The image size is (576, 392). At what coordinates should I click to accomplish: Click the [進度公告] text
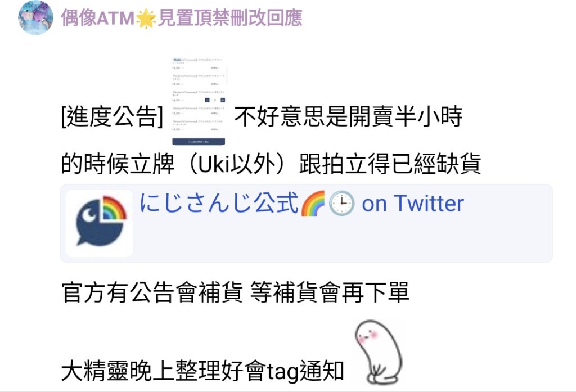click(x=112, y=117)
